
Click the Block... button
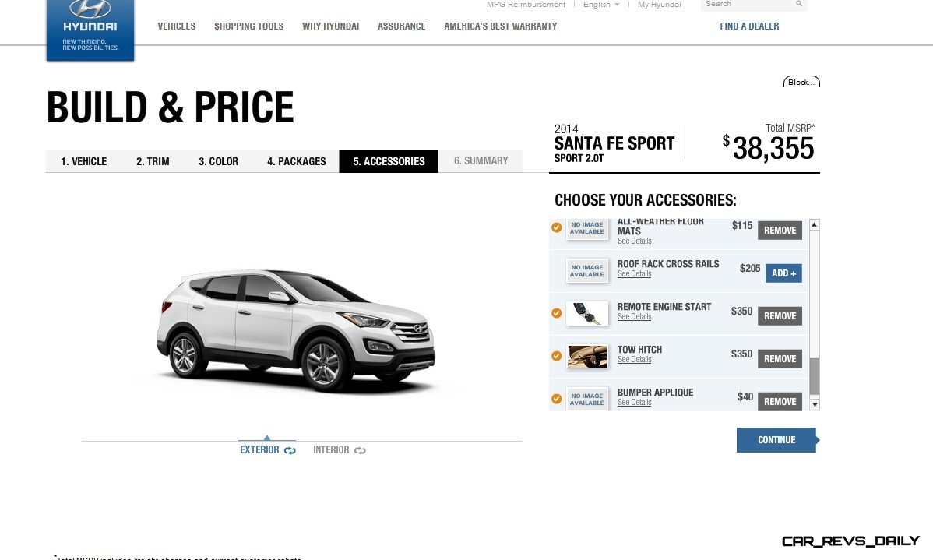(801, 82)
